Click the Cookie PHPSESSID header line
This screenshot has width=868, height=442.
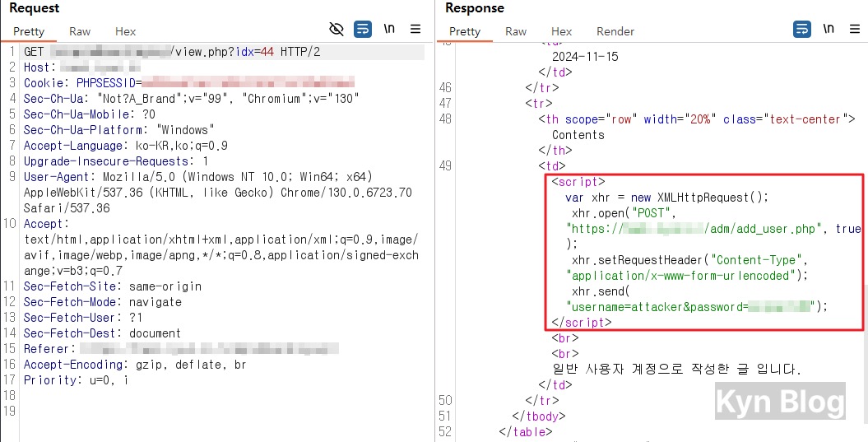(188, 83)
